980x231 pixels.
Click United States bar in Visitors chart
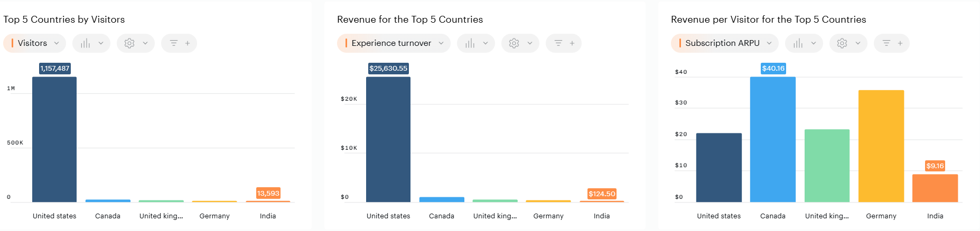tap(54, 140)
